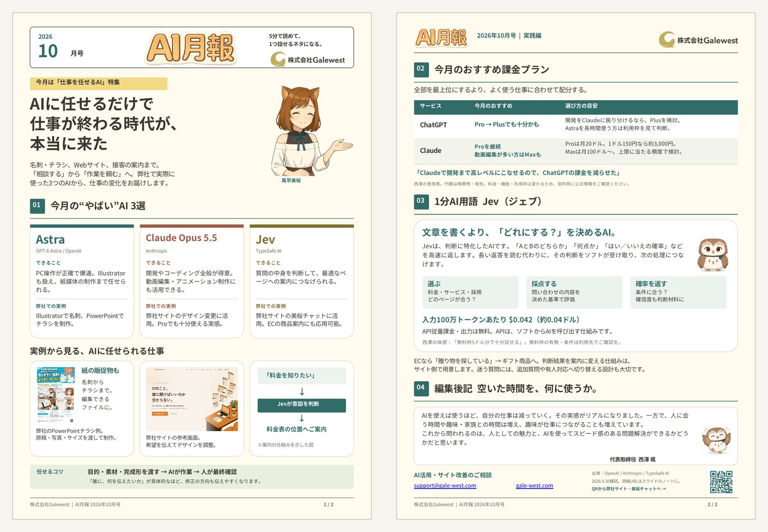Click the '1 / 2' page number
Image resolution: width=768 pixels, height=532 pixels.
coord(328,505)
